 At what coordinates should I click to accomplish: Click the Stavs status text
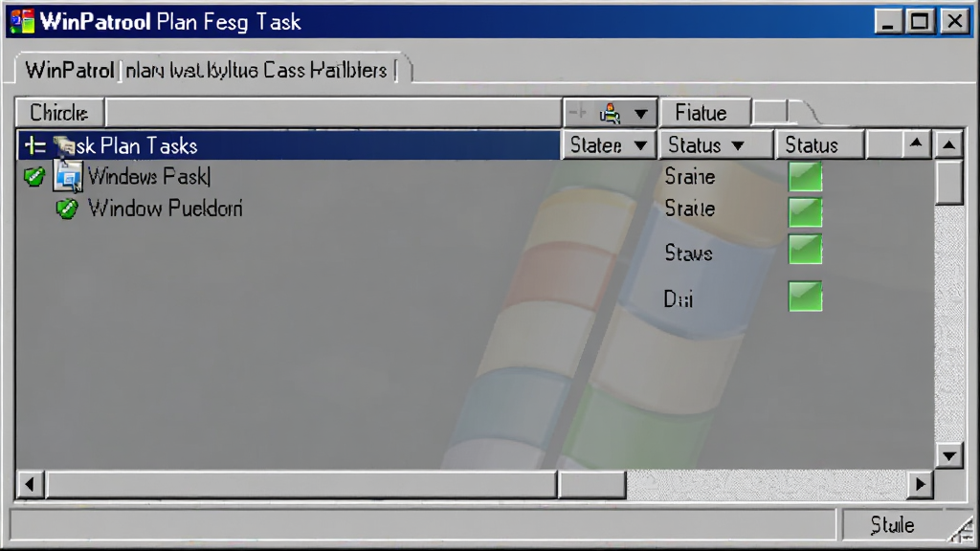pyautogui.click(x=688, y=253)
